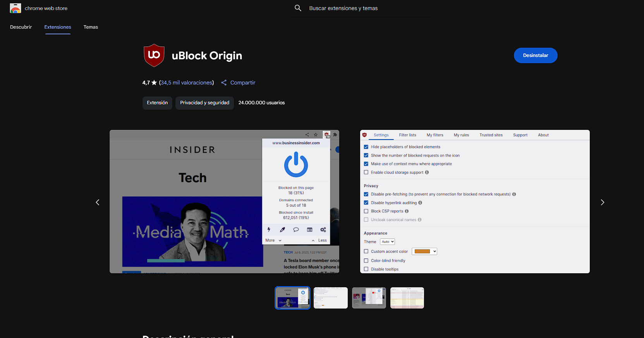Select the second settings screenshot thumbnail

point(331,298)
